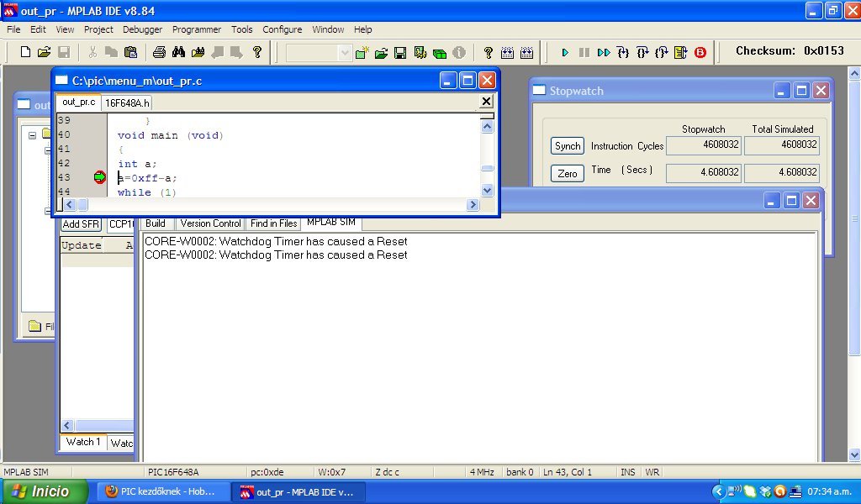Screen dimensions: 861x504
Task: Click the Cut scissors icon
Action: pos(92,52)
